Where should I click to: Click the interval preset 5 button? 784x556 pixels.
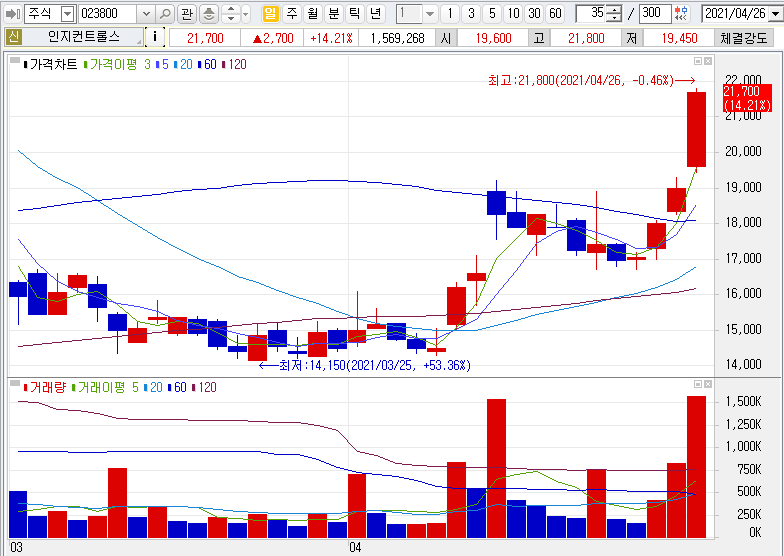point(492,14)
